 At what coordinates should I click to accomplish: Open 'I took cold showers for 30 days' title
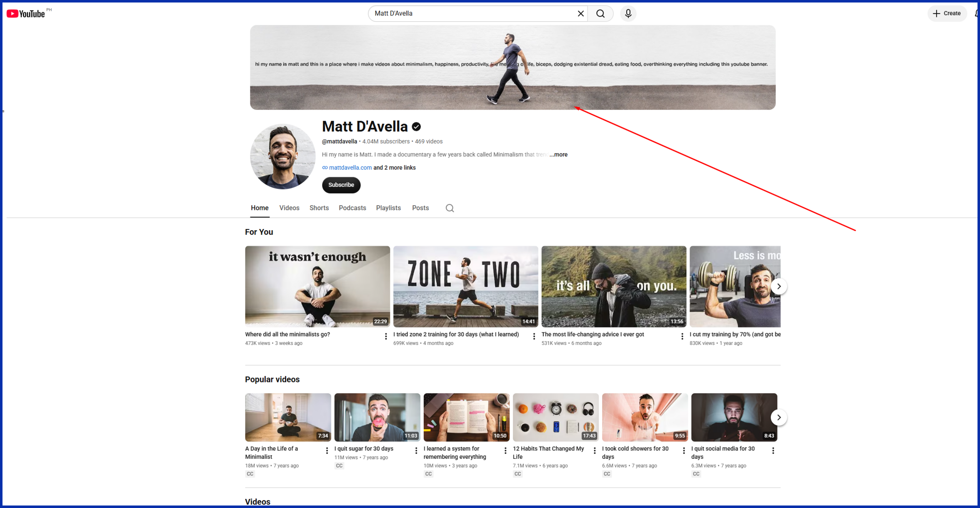[x=635, y=453]
